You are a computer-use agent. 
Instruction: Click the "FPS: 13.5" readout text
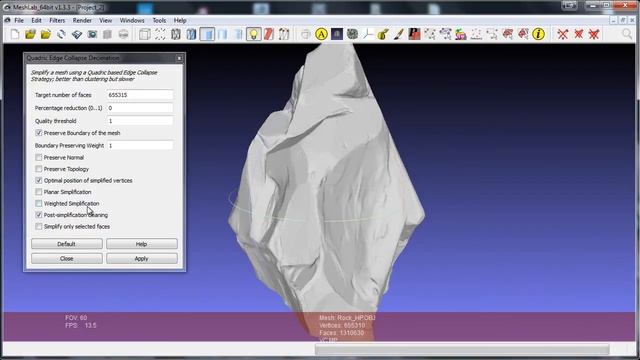(81, 325)
